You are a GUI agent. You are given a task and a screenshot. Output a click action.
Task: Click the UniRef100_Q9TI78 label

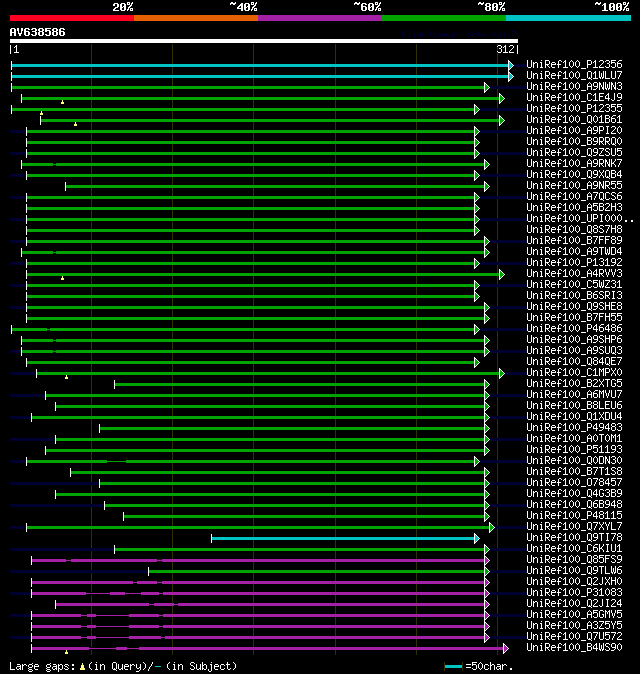click(x=574, y=538)
